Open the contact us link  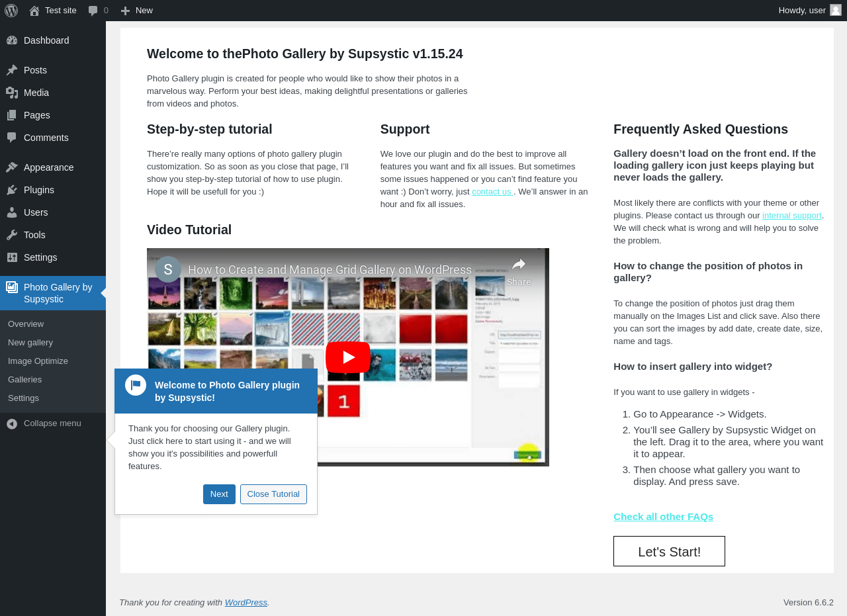[492, 192]
